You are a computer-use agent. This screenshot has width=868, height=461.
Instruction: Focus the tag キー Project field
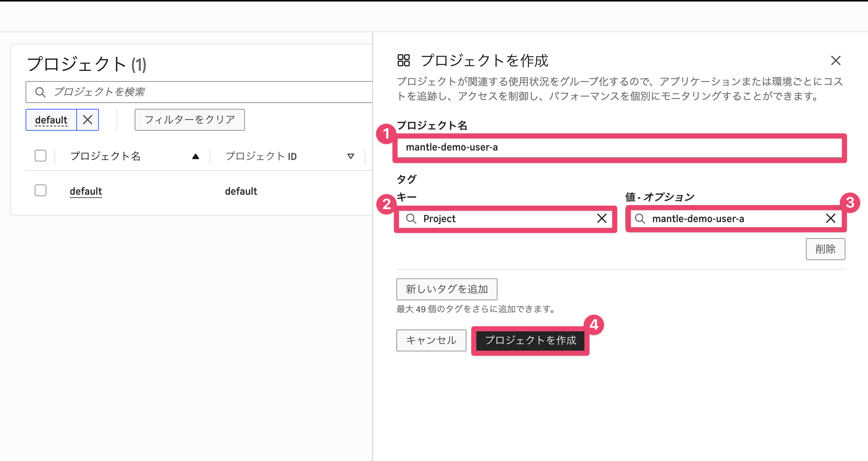(506, 218)
